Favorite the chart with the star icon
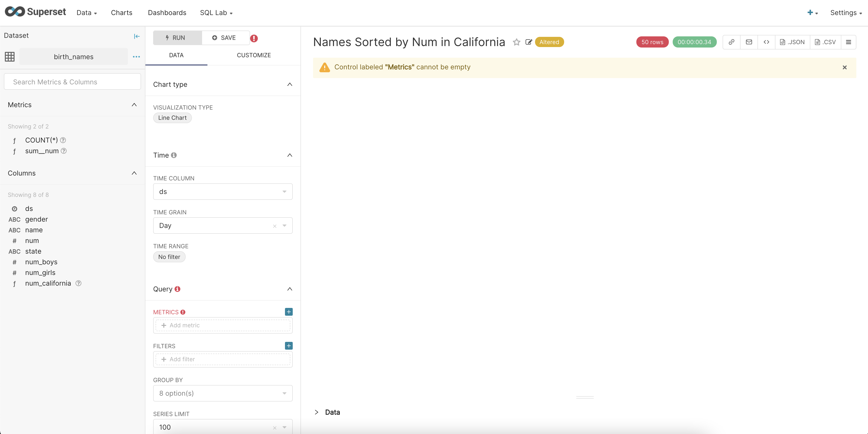This screenshot has height=434, width=868. tap(517, 42)
